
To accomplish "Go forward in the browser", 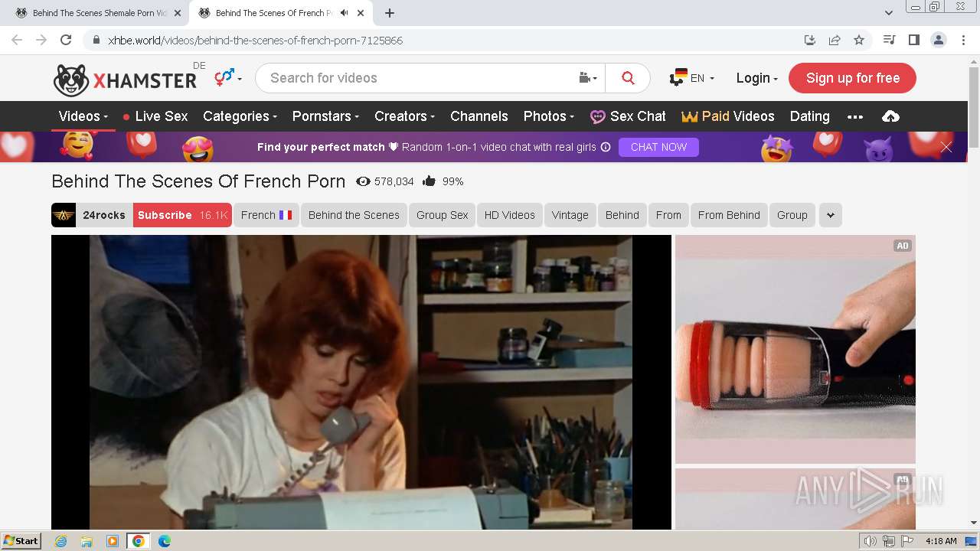I will click(x=41, y=40).
